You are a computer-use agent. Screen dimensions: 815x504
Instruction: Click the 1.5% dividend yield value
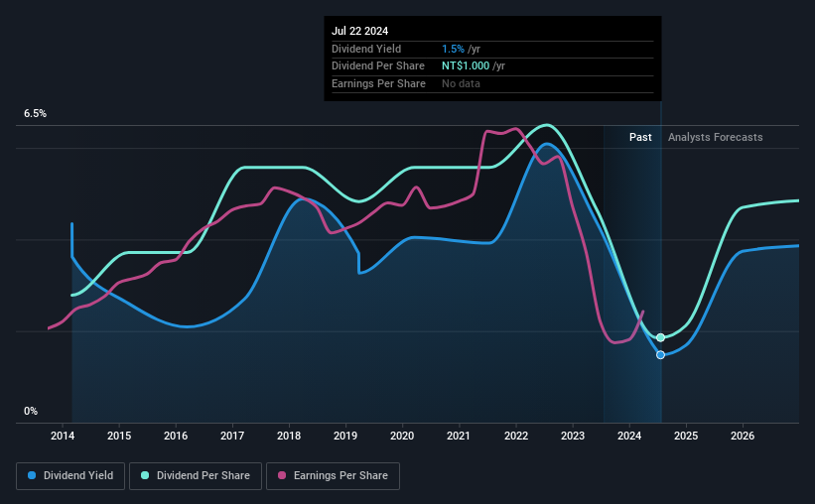coord(454,49)
